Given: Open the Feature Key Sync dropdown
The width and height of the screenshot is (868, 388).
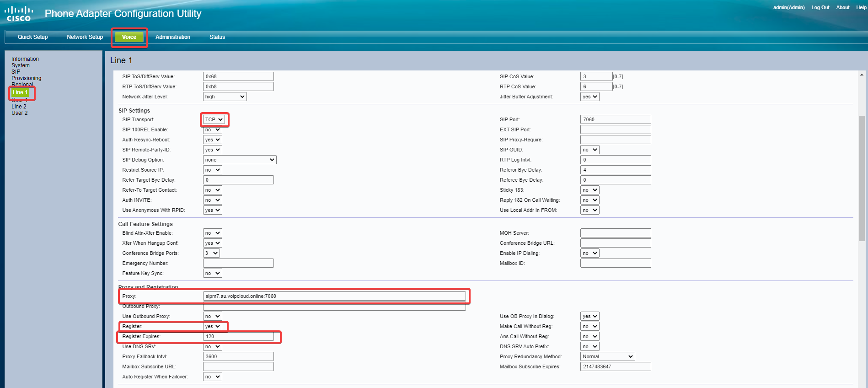Looking at the screenshot, I should (212, 273).
